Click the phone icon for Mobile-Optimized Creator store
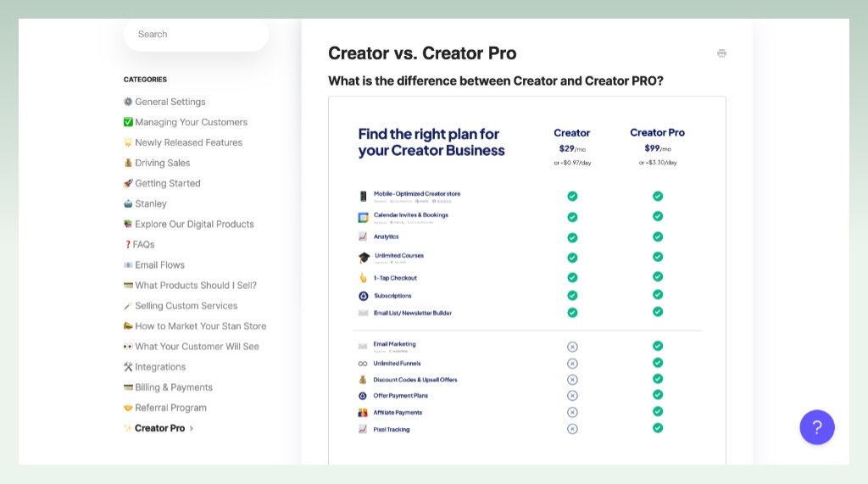The width and height of the screenshot is (868, 484). click(363, 196)
